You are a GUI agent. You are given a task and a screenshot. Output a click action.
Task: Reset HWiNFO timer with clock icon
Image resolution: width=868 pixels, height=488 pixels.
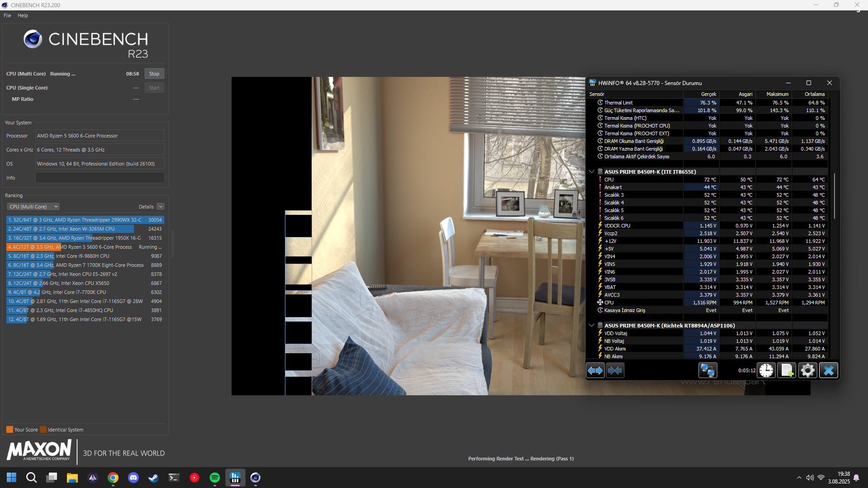(766, 370)
